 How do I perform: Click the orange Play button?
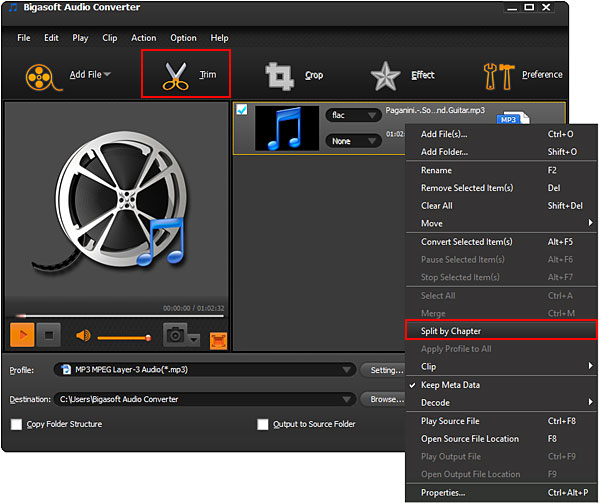22,335
